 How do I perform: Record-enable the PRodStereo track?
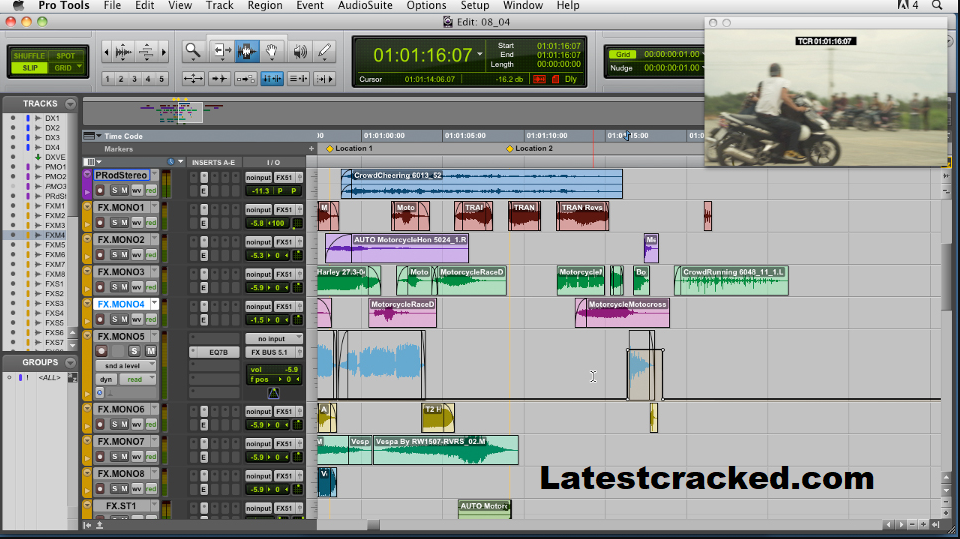100,190
